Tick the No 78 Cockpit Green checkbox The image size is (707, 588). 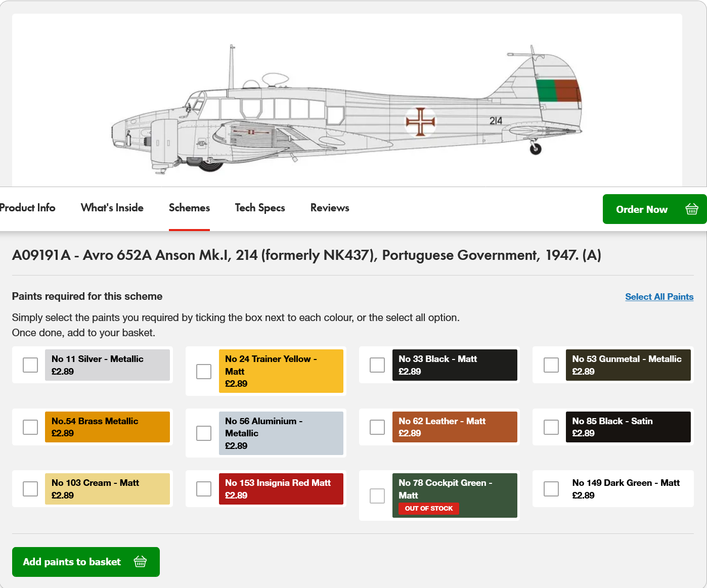pyautogui.click(x=377, y=495)
